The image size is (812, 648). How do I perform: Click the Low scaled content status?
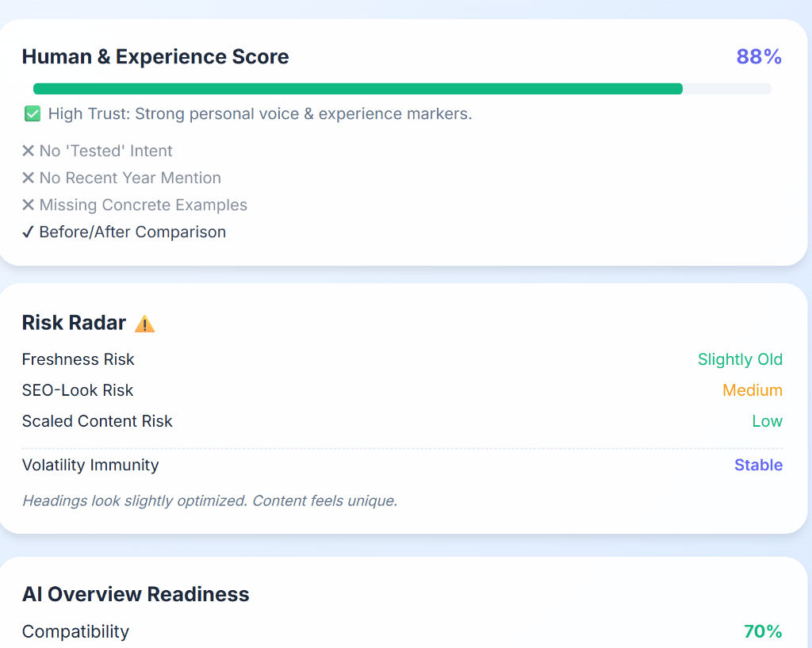(x=767, y=421)
